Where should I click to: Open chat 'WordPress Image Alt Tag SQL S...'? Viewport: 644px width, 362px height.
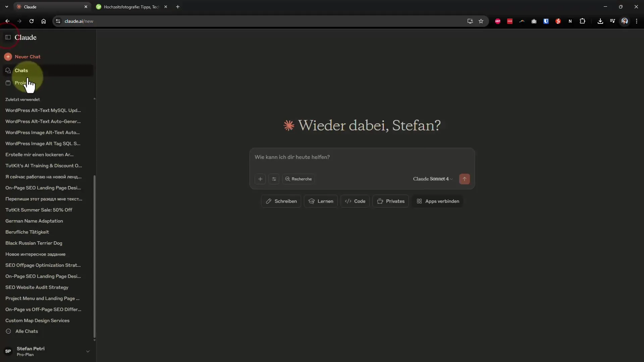pos(43,143)
